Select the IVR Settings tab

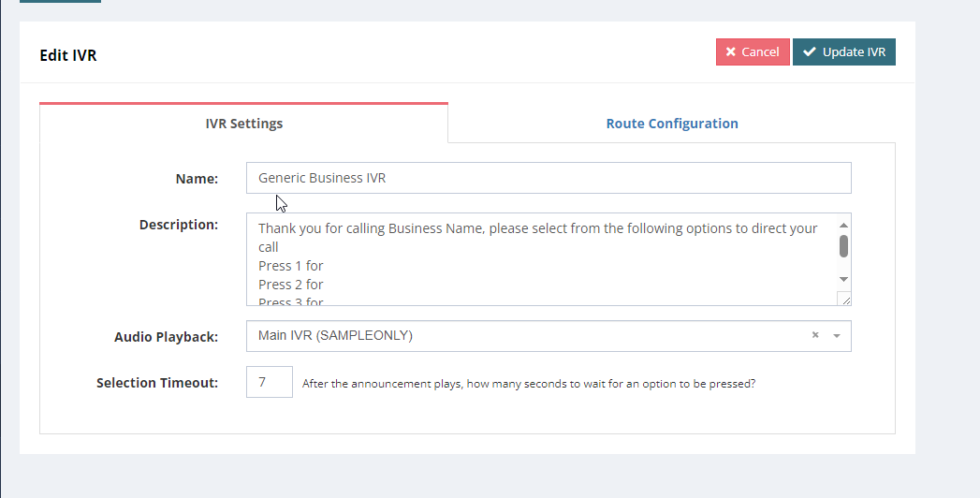(243, 124)
